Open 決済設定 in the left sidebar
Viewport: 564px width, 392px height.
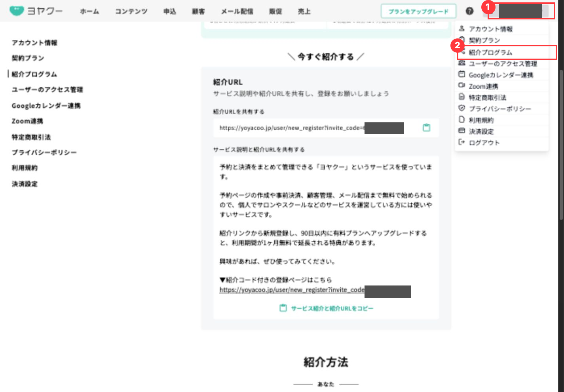pos(25,184)
